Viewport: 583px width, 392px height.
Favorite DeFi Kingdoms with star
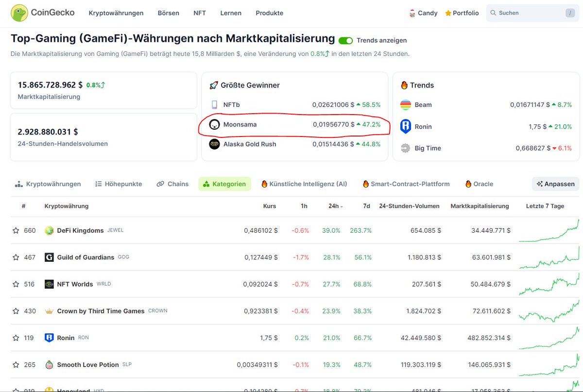pos(16,230)
